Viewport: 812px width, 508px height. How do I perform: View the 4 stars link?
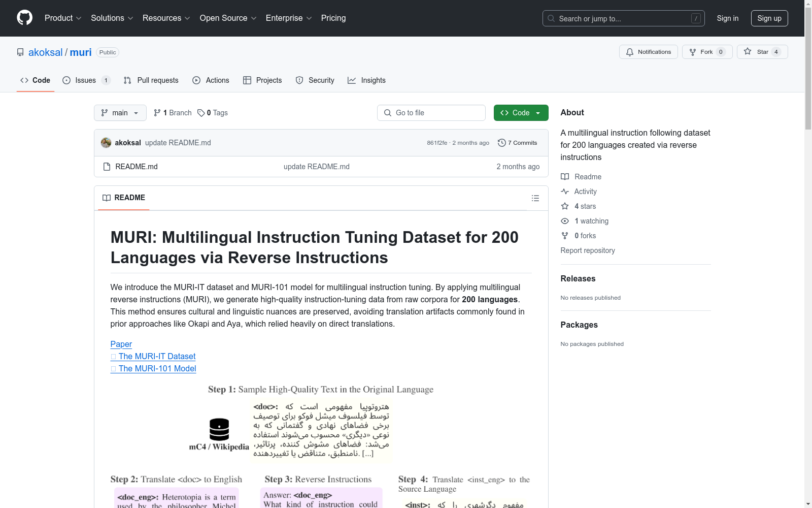579,206
